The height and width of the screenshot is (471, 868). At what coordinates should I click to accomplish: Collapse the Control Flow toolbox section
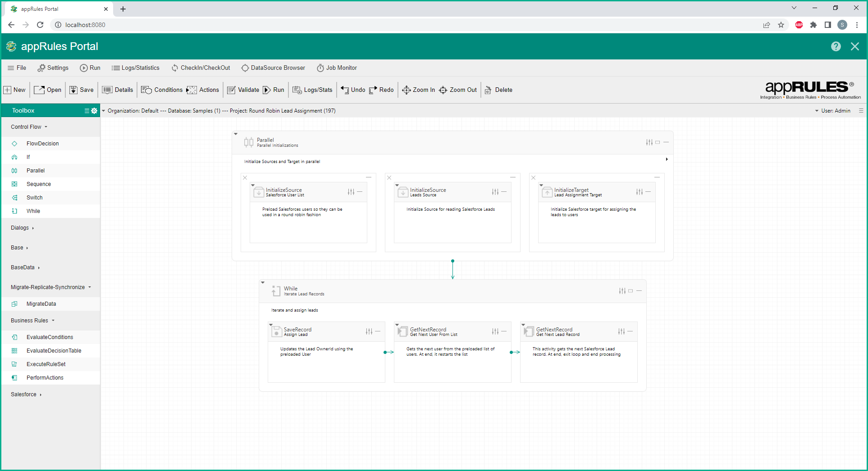pyautogui.click(x=29, y=127)
